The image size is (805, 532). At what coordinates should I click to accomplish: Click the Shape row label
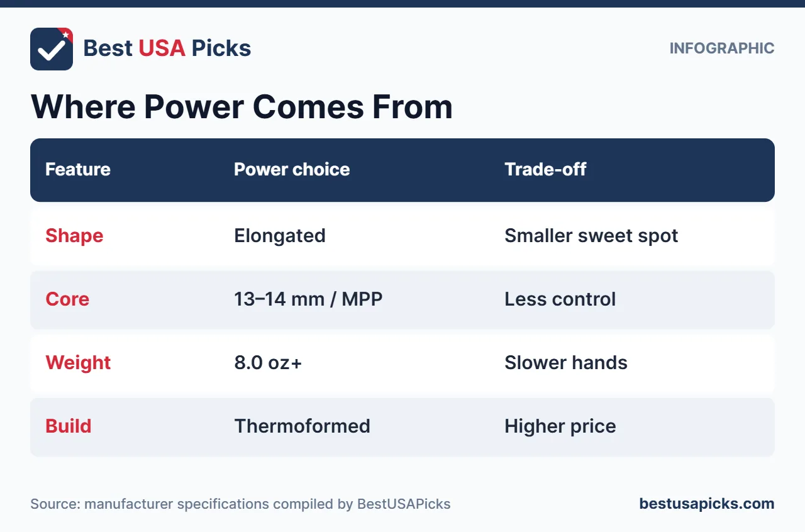74,236
